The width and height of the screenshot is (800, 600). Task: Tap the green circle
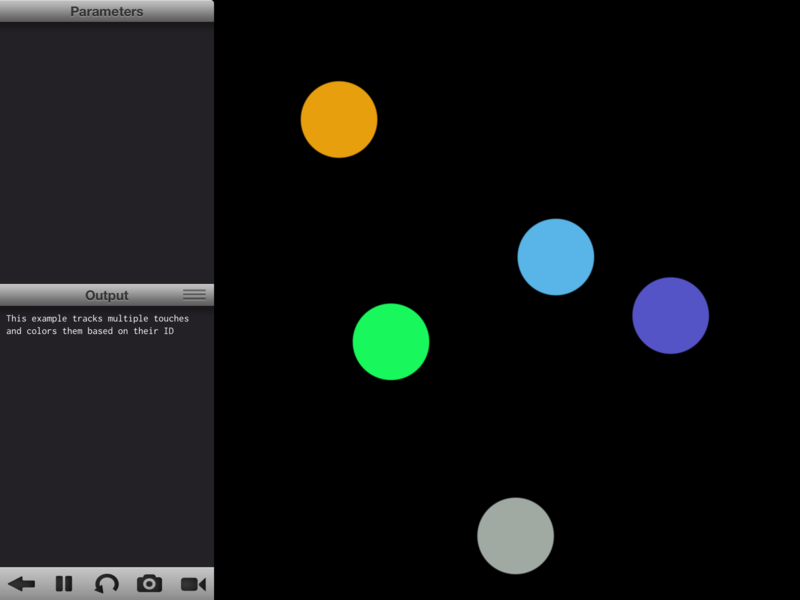[391, 341]
